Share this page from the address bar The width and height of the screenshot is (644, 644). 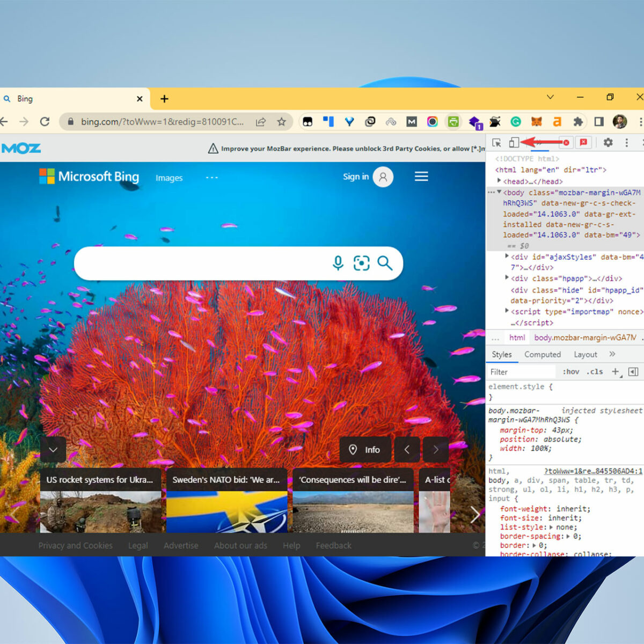coord(261,122)
